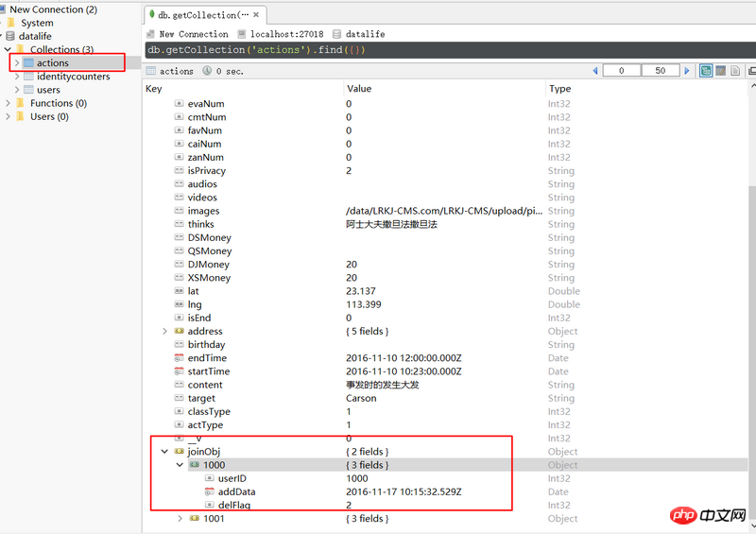The image size is (756, 534).
Task: Collapse the joinObj object field
Action: coord(164,452)
